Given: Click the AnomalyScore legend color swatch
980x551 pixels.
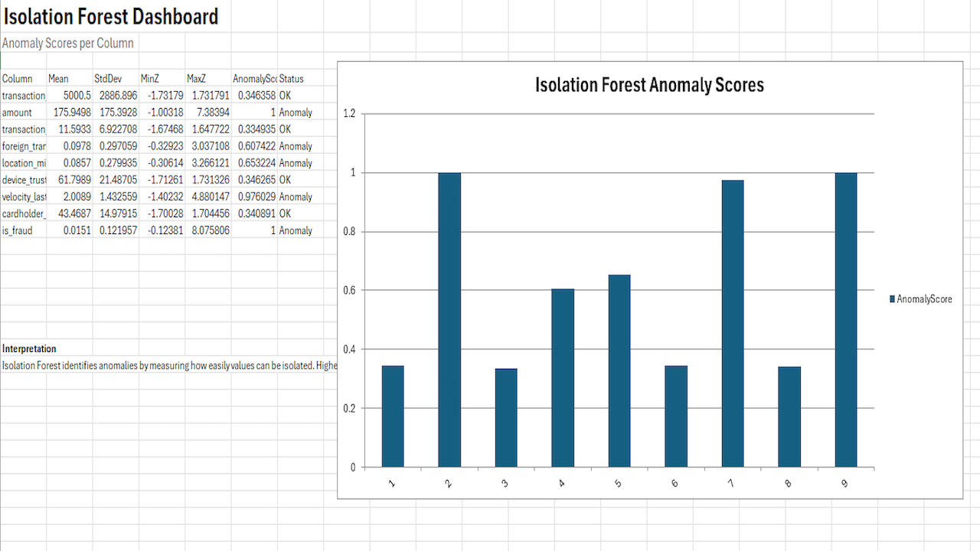Looking at the screenshot, I should click(x=892, y=299).
